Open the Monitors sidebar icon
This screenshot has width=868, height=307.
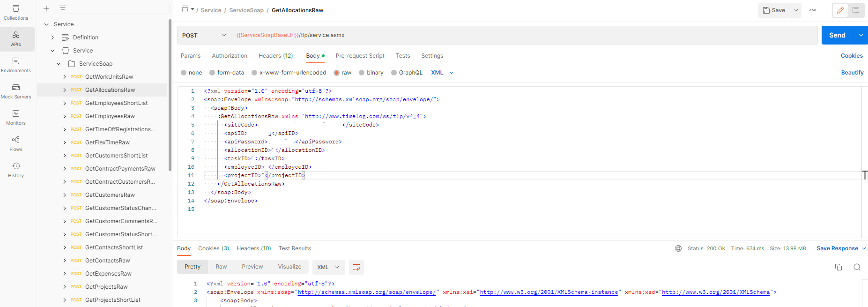(x=16, y=117)
